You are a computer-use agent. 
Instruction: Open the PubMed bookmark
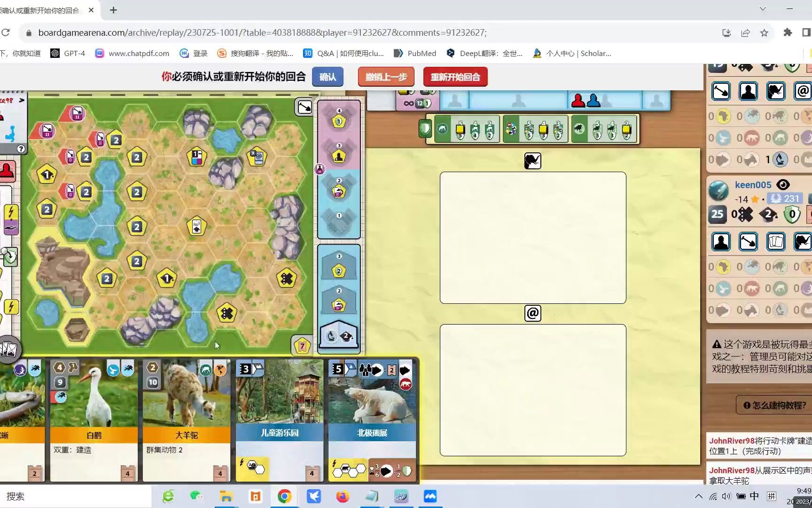415,53
